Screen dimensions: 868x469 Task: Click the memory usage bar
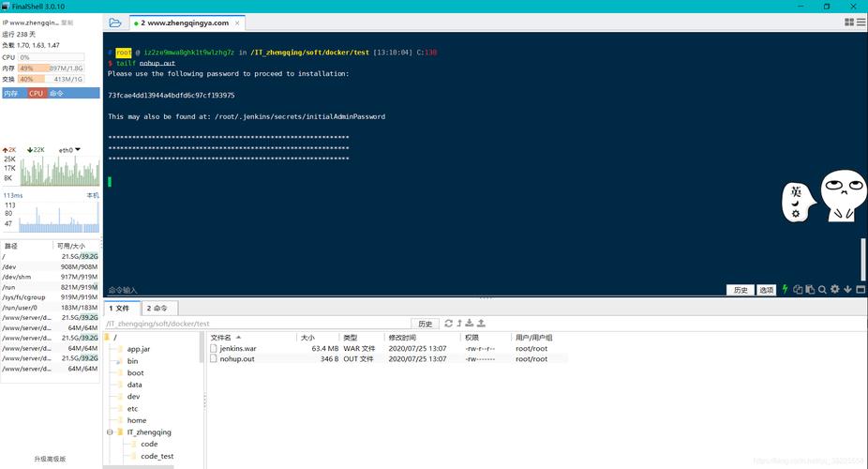(51, 68)
